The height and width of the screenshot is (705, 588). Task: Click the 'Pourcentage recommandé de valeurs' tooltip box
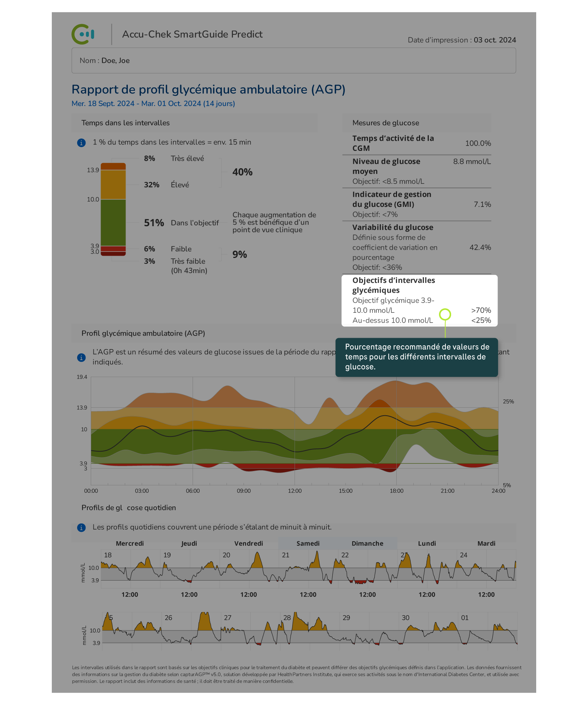point(417,357)
